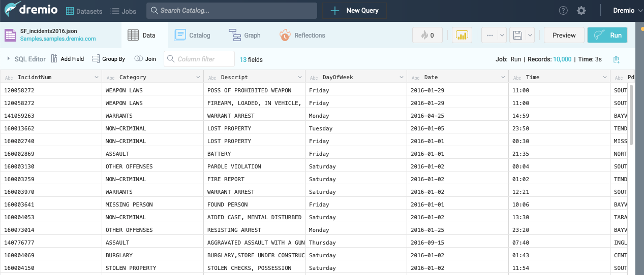
Task: Open Date column dropdown menu
Action: coord(503,77)
